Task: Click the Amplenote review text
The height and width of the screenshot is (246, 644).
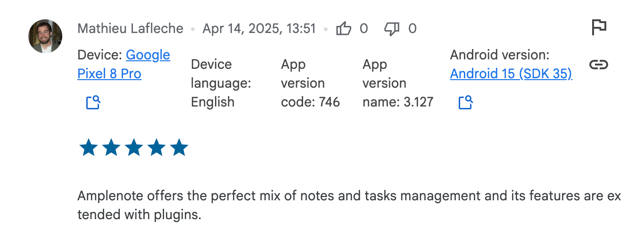Action: click(x=349, y=205)
